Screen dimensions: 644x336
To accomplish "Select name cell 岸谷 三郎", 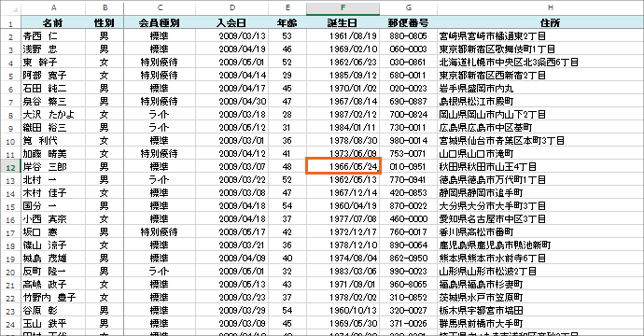I will coord(53,167).
